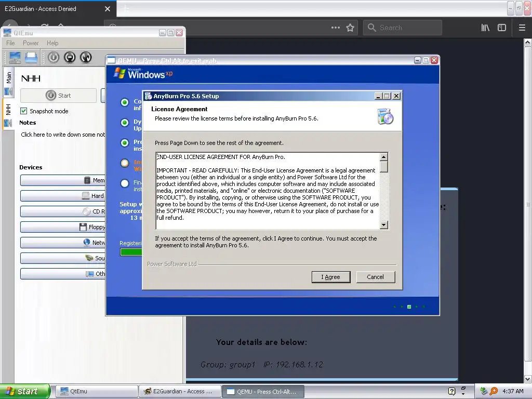Click the stop machine icon in QtEmu toolbar
This screenshot has height=399, width=532.
70,57
